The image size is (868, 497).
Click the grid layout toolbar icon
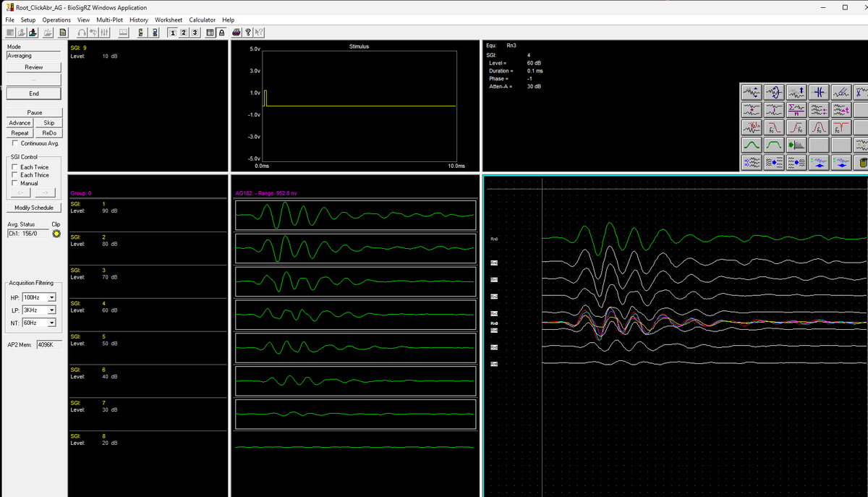coord(210,33)
